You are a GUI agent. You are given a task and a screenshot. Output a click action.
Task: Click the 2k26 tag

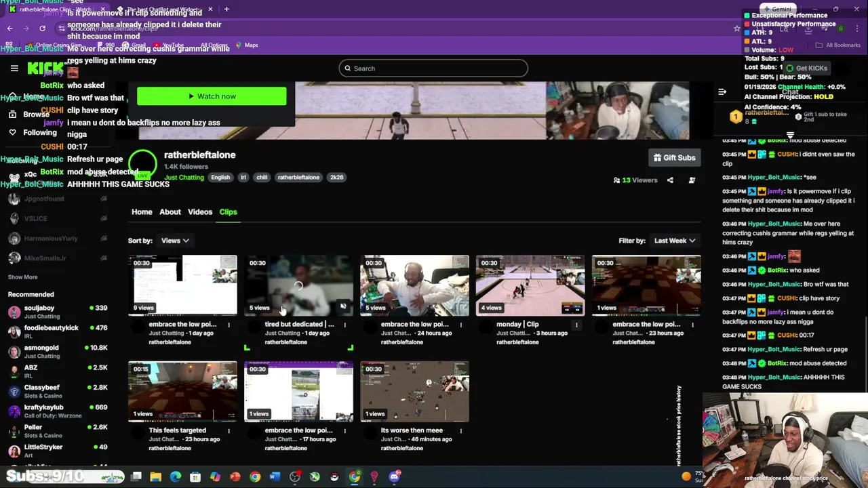pos(336,178)
